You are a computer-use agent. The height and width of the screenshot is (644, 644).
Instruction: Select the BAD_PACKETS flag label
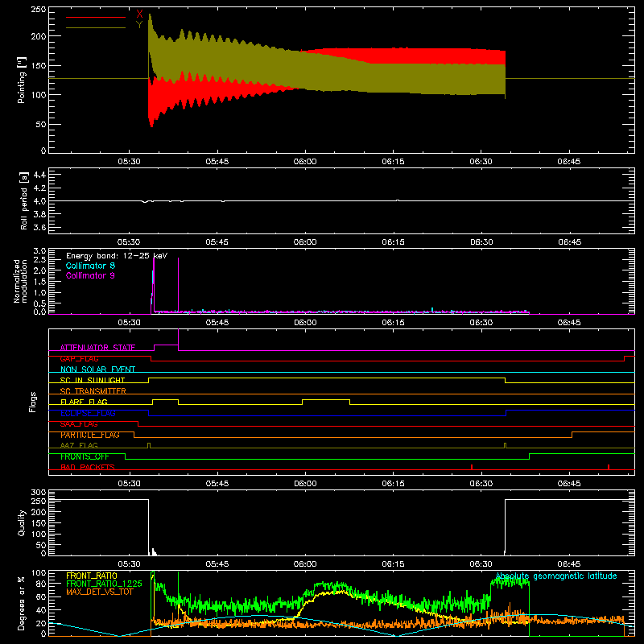pyautogui.click(x=88, y=468)
